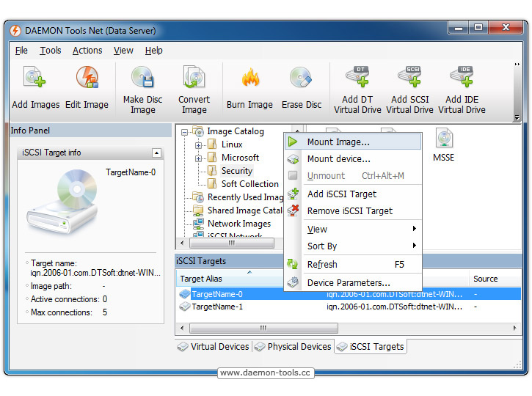Screen dimensions: 532x396
Task: Expand the Microsoft tree node
Action: coord(198,158)
